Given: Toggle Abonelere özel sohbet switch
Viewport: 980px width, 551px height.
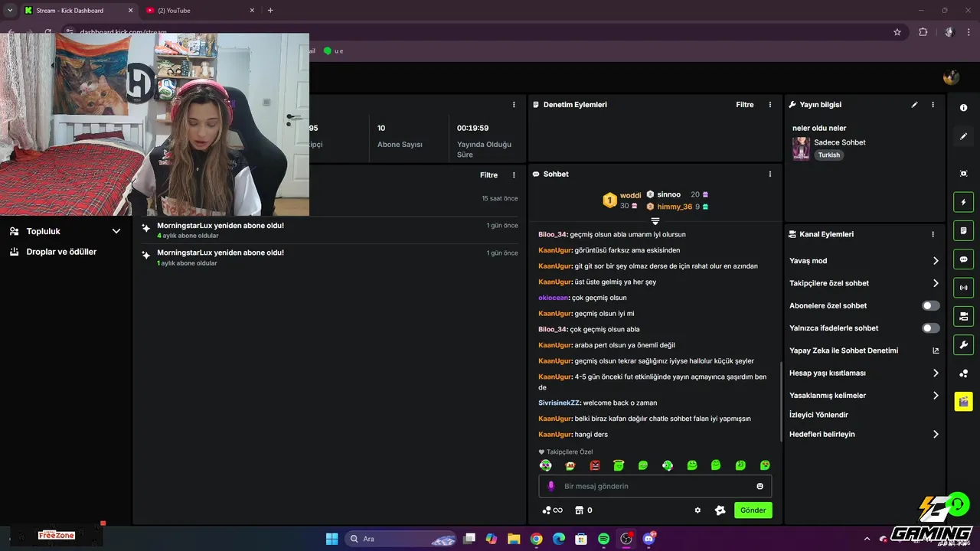Looking at the screenshot, I should pyautogui.click(x=930, y=305).
